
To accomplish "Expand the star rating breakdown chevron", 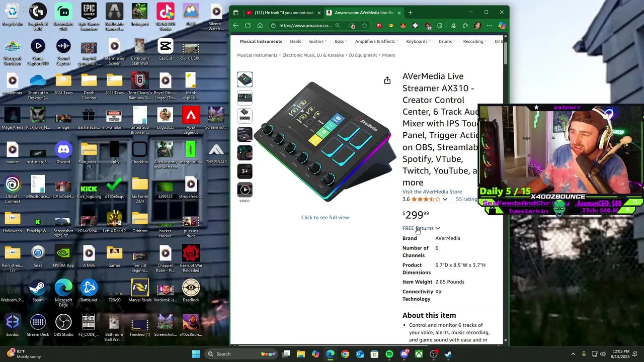I will (445, 199).
